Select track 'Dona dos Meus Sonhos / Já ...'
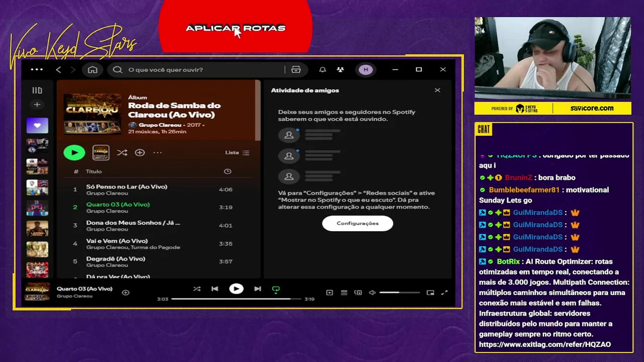The image size is (644, 362). coord(159,225)
